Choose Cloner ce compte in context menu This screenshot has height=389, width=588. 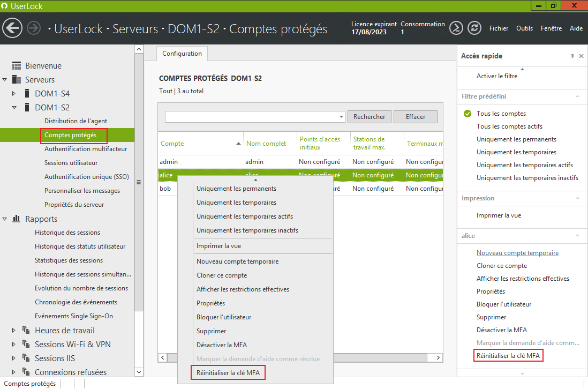tap(222, 276)
